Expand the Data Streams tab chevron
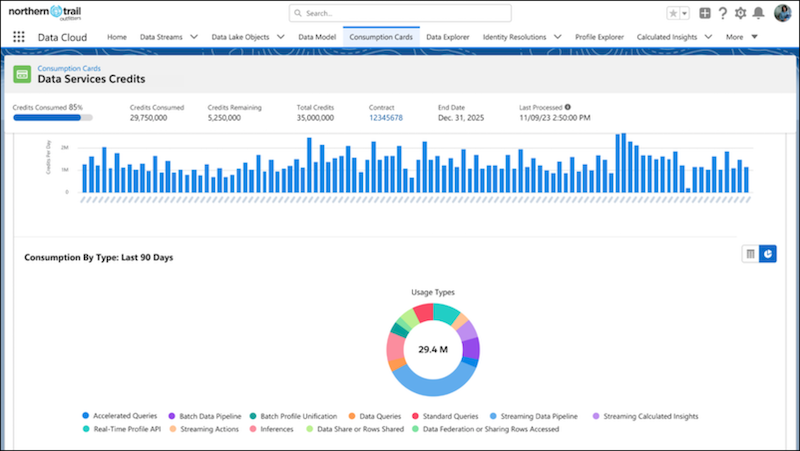This screenshot has width=800, height=451. [194, 37]
